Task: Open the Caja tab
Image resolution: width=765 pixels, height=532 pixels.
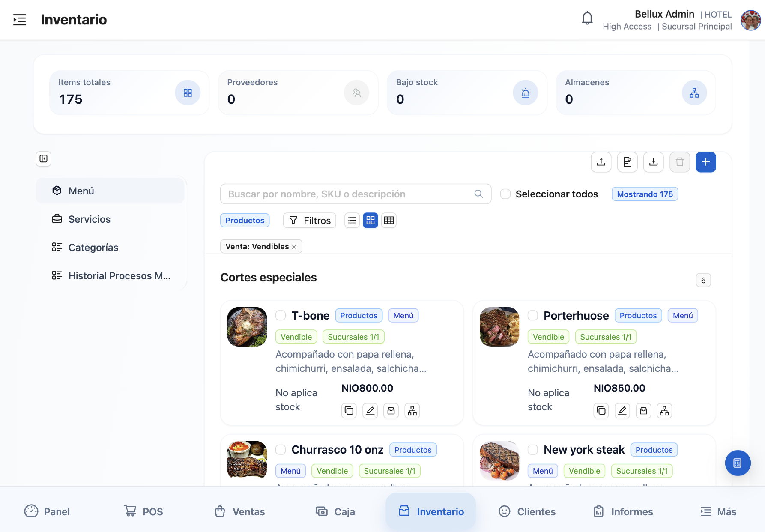Action: 335,511
